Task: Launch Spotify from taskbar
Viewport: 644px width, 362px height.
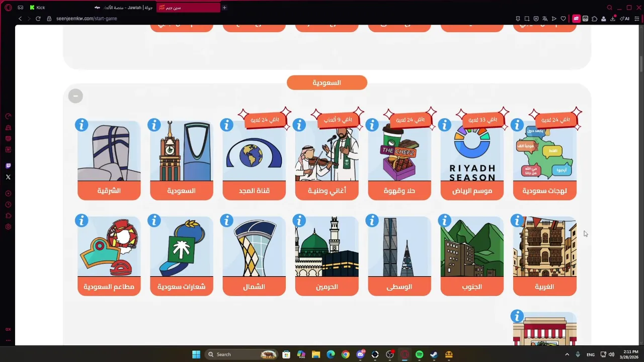Action: (x=419, y=354)
